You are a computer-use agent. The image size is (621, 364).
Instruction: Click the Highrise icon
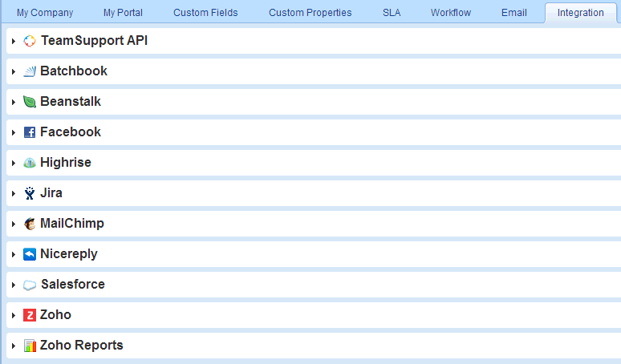[x=30, y=163]
